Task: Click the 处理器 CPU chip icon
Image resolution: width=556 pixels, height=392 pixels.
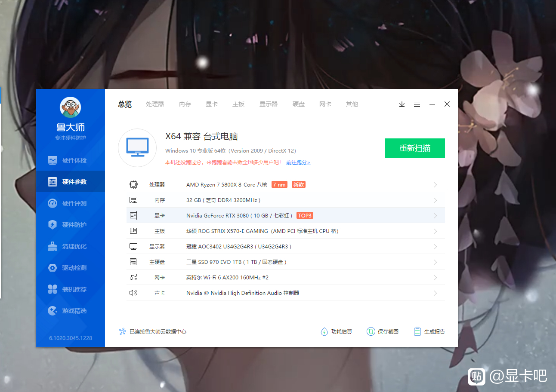Action: [133, 184]
